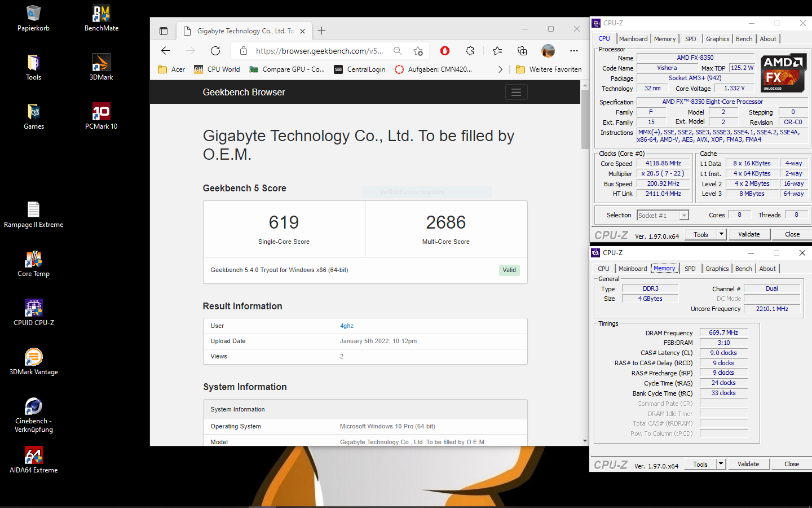Open Tools dropdown arrow in upper CPU-Z
The image size is (812, 508).
pyautogui.click(x=721, y=234)
